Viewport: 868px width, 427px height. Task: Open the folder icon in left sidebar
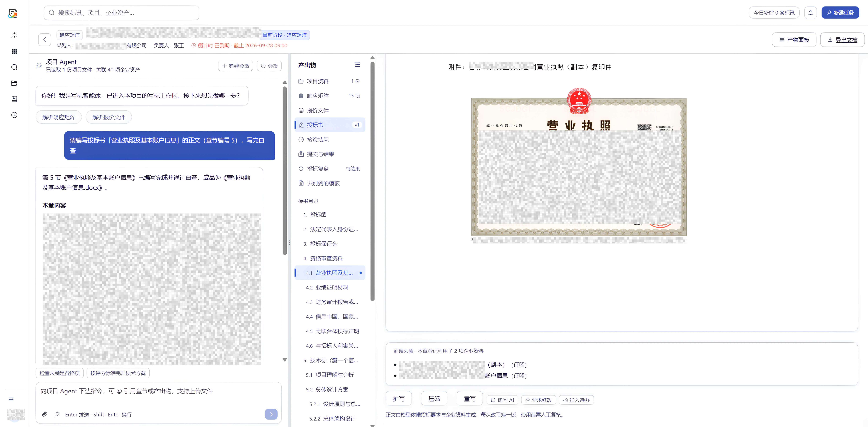tap(14, 83)
